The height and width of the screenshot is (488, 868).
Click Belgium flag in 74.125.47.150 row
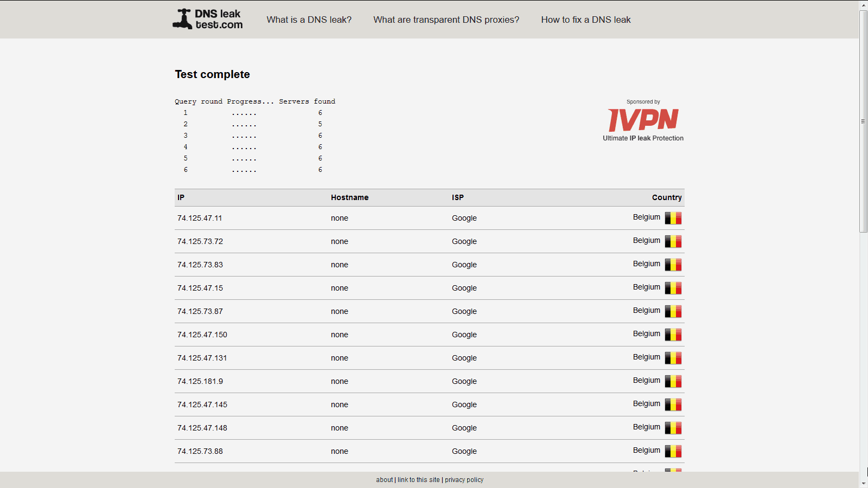(673, 335)
